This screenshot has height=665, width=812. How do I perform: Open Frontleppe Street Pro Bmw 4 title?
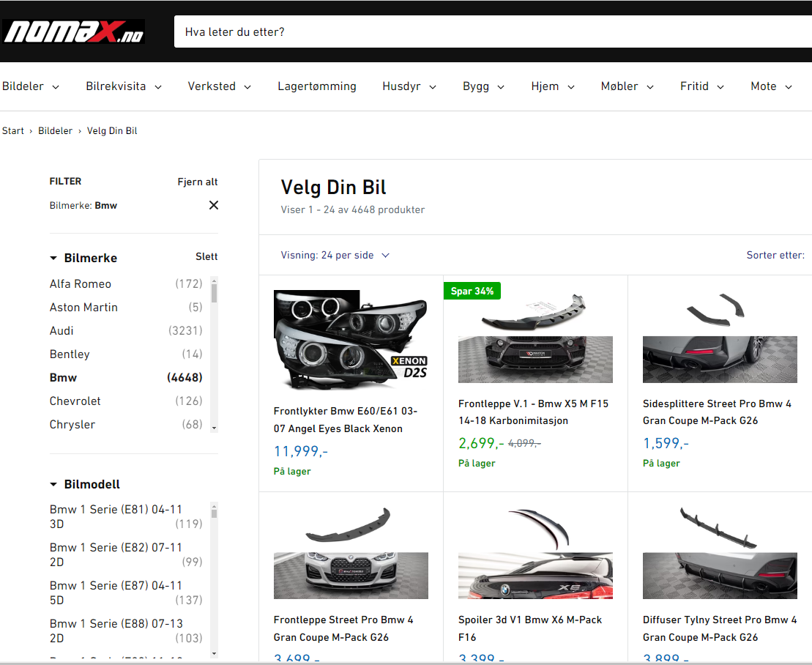pyautogui.click(x=343, y=628)
